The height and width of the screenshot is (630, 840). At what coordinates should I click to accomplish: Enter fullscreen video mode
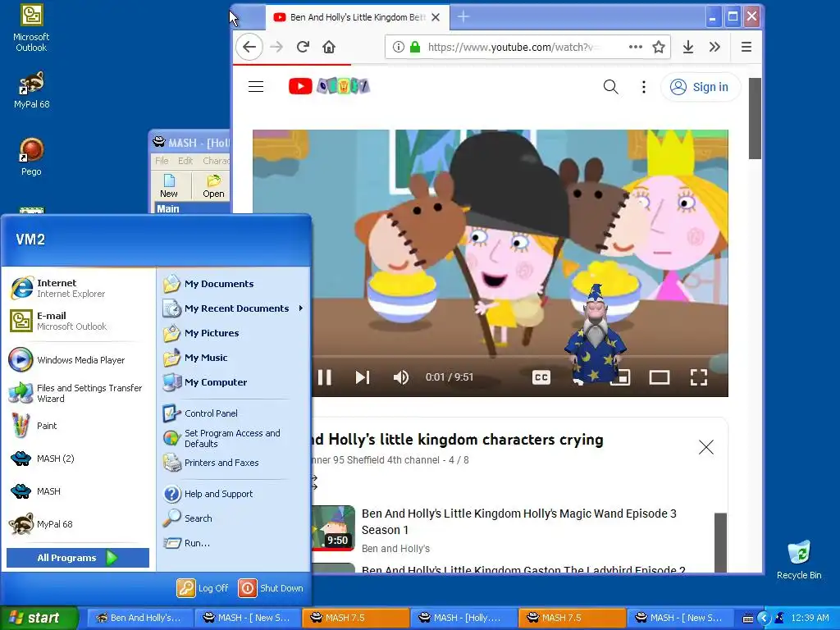pyautogui.click(x=699, y=377)
